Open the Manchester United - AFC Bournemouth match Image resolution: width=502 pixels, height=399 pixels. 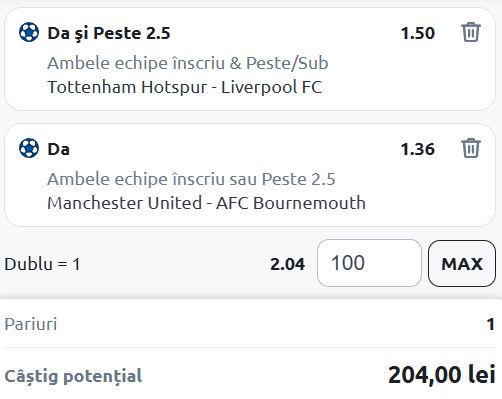(206, 203)
